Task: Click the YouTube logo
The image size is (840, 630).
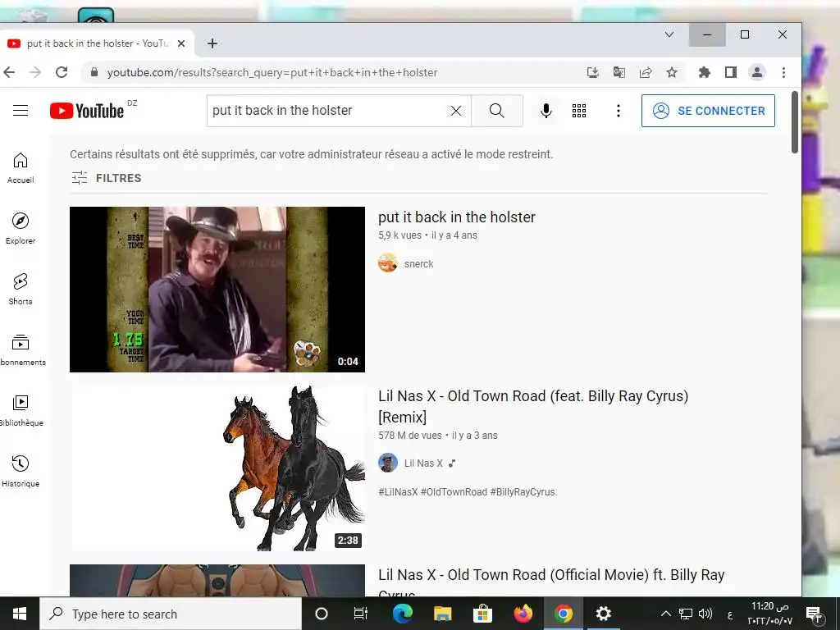Action: pos(87,111)
